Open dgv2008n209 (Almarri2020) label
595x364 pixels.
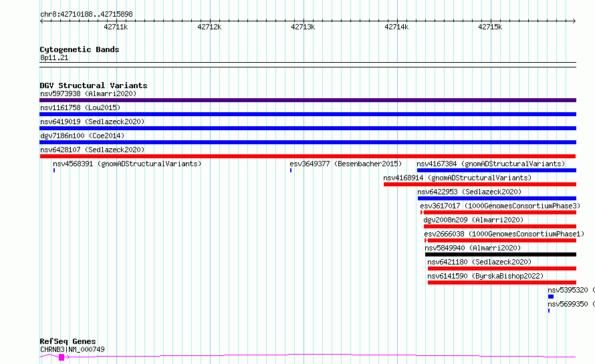click(x=473, y=220)
